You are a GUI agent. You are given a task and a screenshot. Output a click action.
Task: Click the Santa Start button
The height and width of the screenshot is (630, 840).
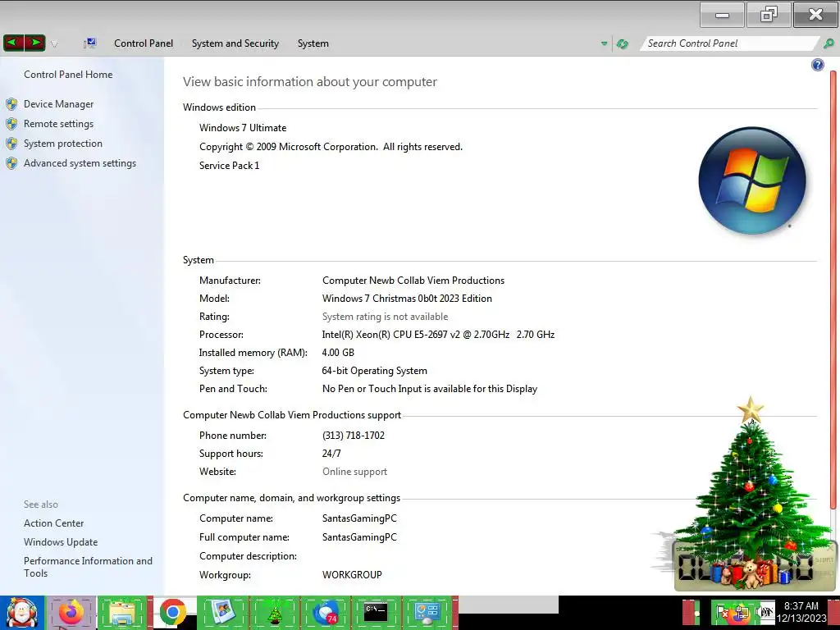[x=22, y=613]
